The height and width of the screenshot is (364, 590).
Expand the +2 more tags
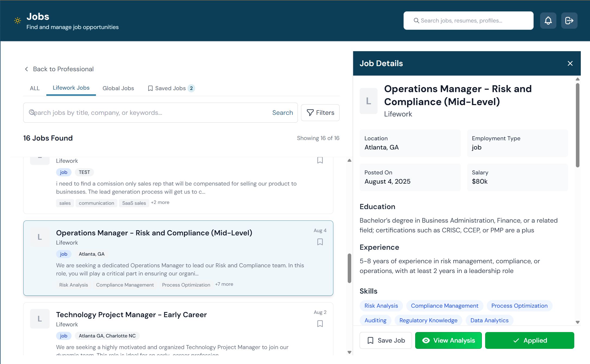point(160,203)
